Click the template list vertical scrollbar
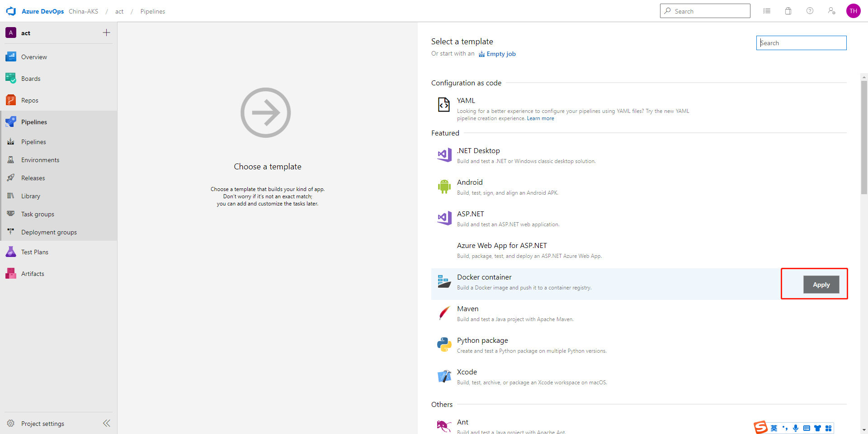The height and width of the screenshot is (434, 868). (x=864, y=138)
